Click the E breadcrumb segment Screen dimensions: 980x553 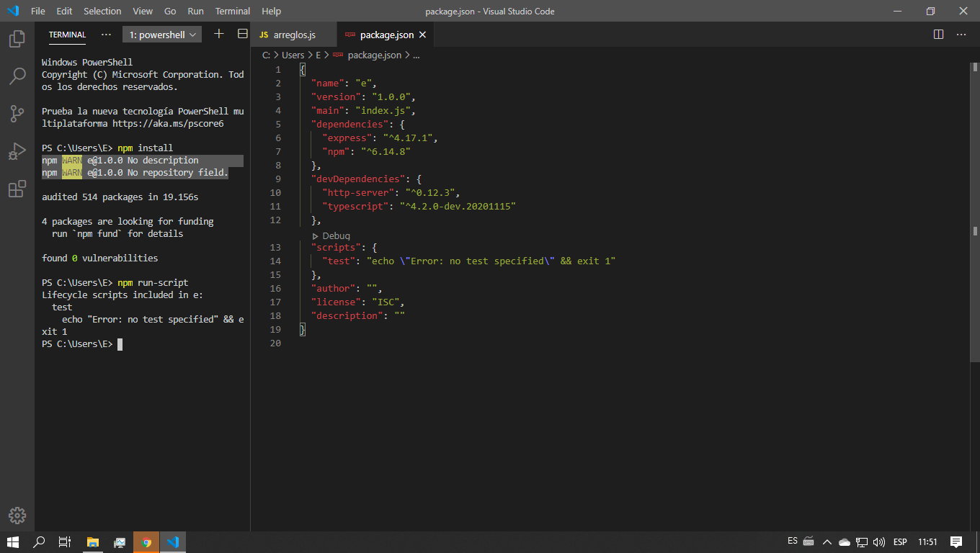click(318, 55)
